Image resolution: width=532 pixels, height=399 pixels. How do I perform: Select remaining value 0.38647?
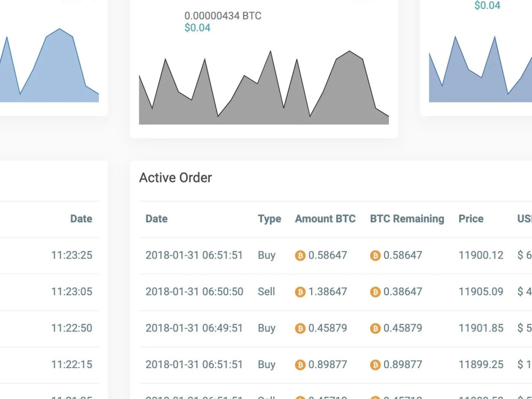coord(403,292)
